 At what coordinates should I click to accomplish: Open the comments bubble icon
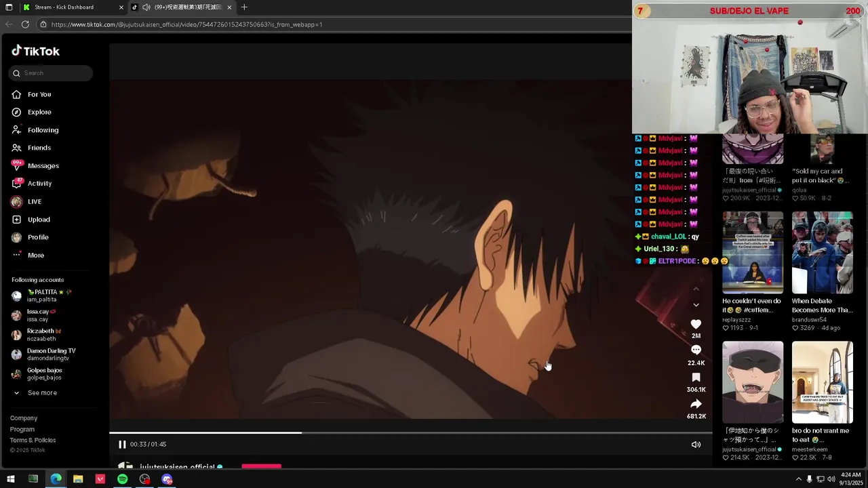tap(696, 350)
